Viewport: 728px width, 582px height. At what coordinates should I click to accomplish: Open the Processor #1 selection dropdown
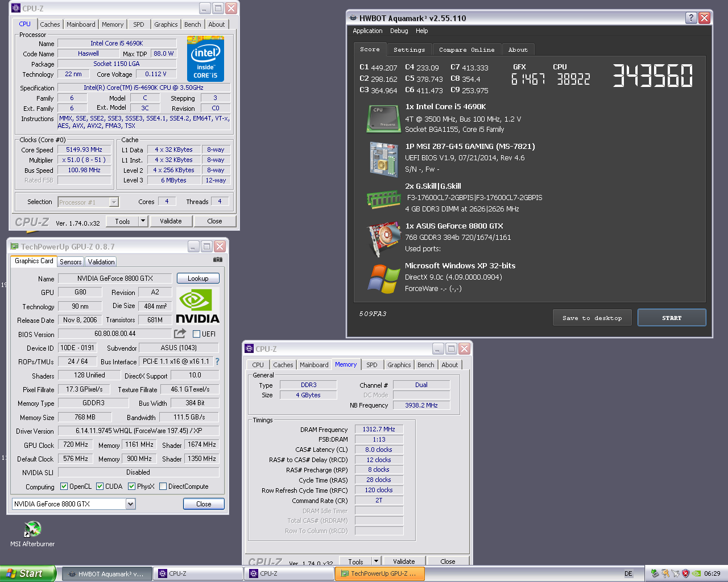[x=114, y=202]
